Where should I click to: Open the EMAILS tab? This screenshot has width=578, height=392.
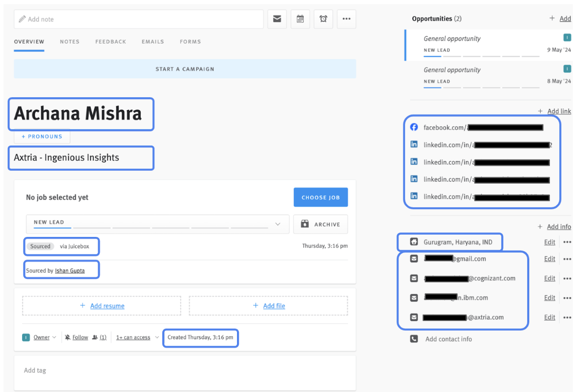click(153, 42)
